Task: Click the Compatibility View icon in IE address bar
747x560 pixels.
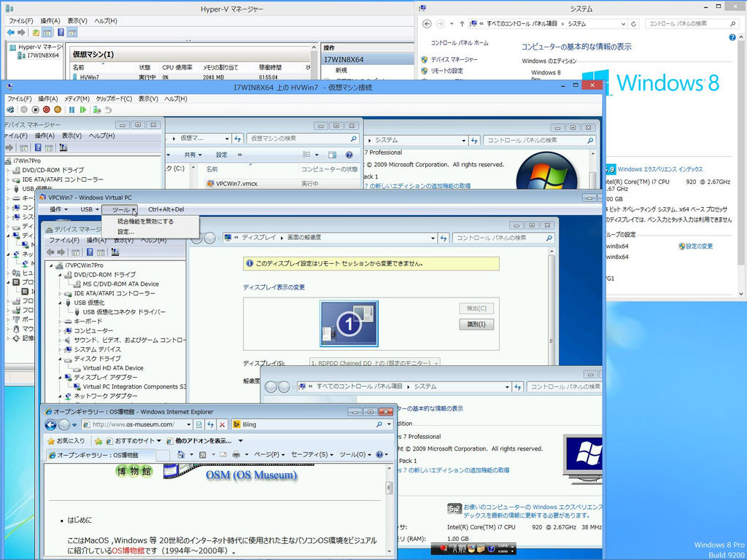Action: [199, 424]
